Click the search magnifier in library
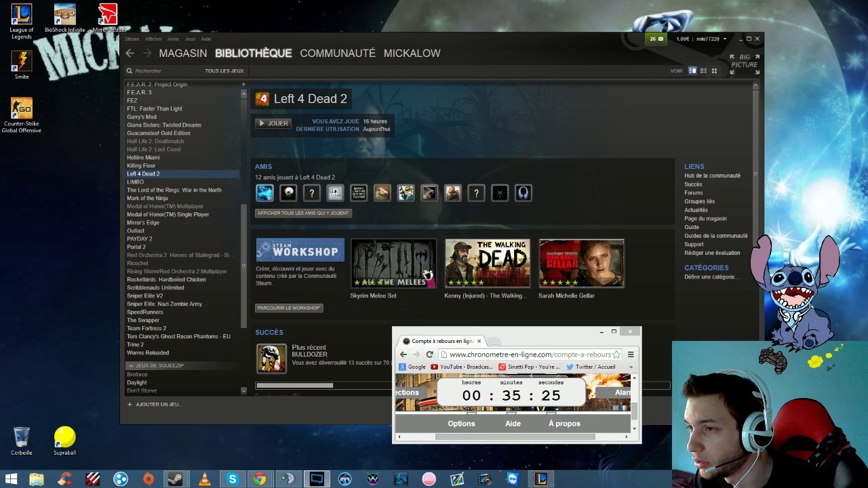The height and width of the screenshot is (488, 868). (x=129, y=70)
